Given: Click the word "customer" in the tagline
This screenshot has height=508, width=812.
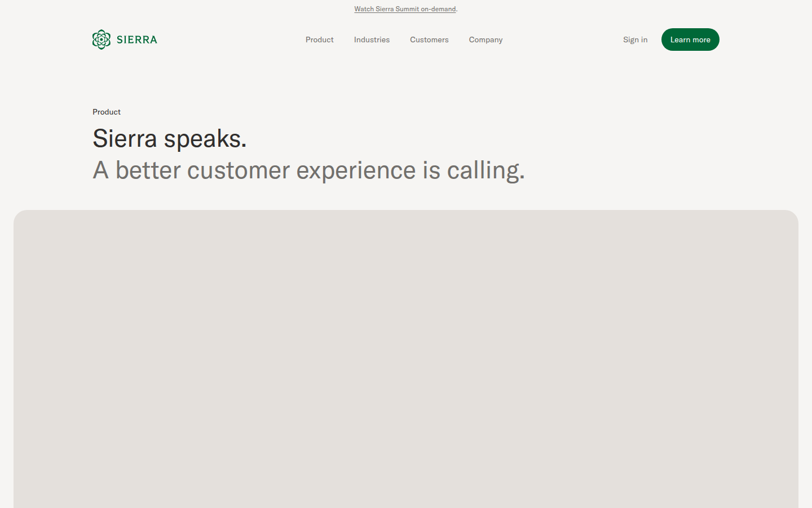Looking at the screenshot, I should 238,170.
